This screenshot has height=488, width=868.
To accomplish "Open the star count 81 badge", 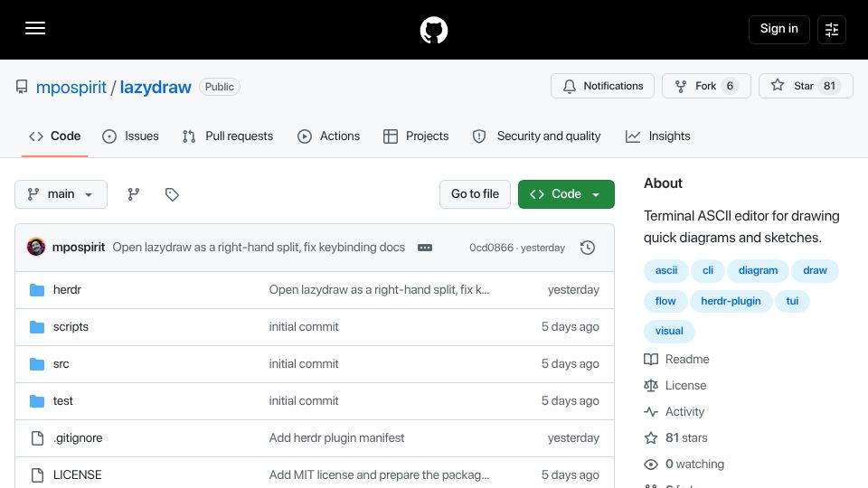I will click(829, 86).
